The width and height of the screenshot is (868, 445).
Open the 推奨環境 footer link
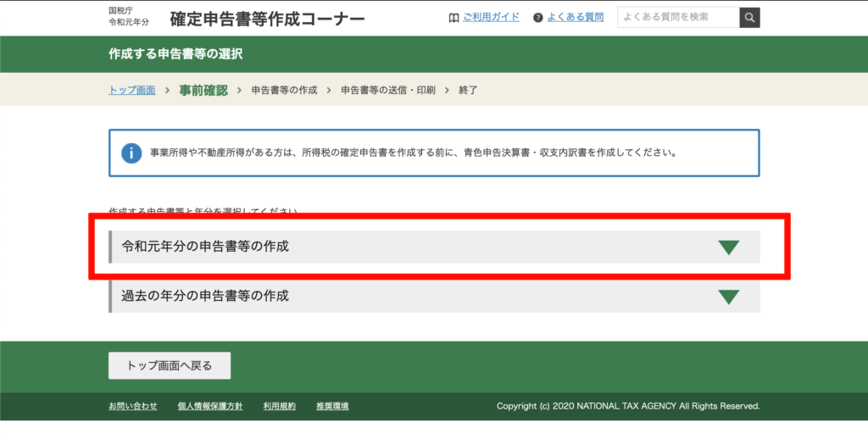(332, 406)
